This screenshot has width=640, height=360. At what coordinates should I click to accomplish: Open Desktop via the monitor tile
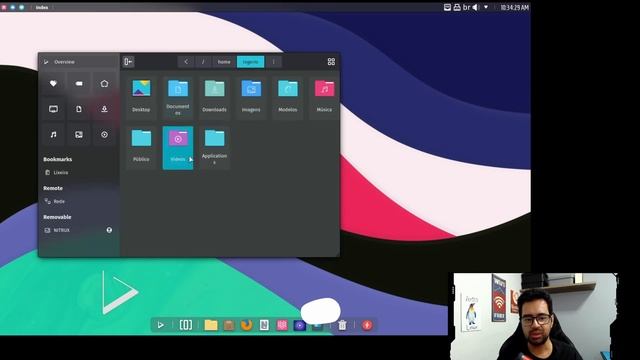[x=53, y=109]
